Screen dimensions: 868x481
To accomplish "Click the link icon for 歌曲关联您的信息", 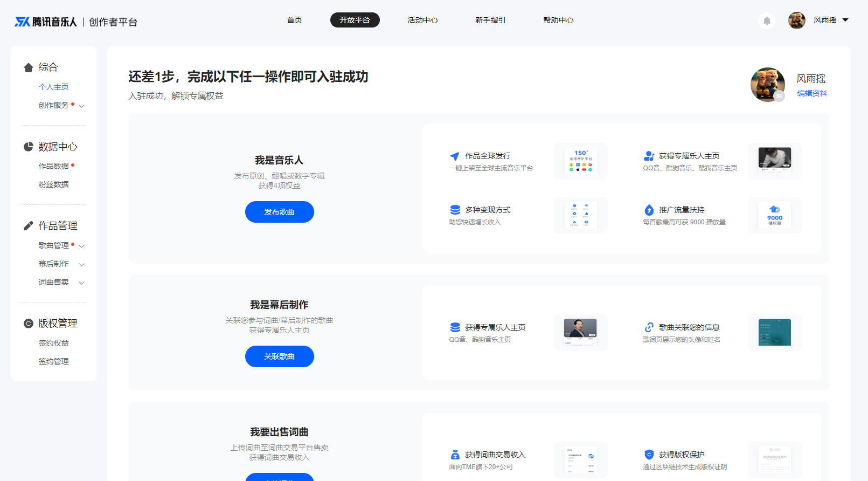I will (649, 327).
